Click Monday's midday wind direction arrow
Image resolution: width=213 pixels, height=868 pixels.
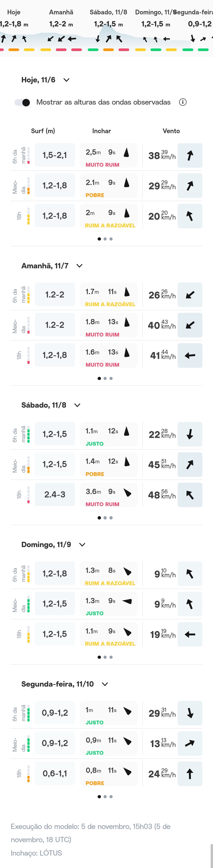(190, 743)
